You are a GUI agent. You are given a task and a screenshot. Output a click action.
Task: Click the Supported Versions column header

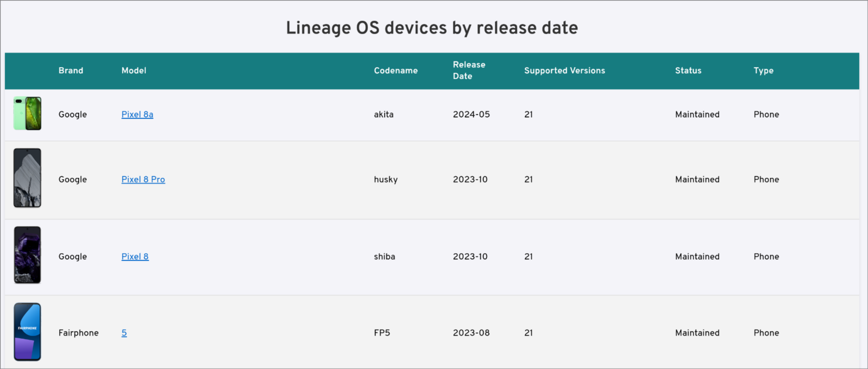coord(564,71)
